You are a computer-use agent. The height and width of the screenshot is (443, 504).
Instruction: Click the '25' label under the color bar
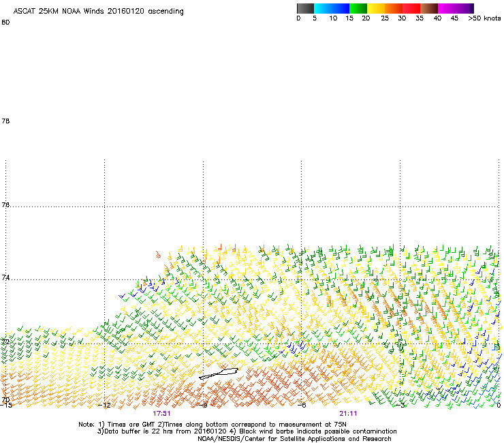385,18
